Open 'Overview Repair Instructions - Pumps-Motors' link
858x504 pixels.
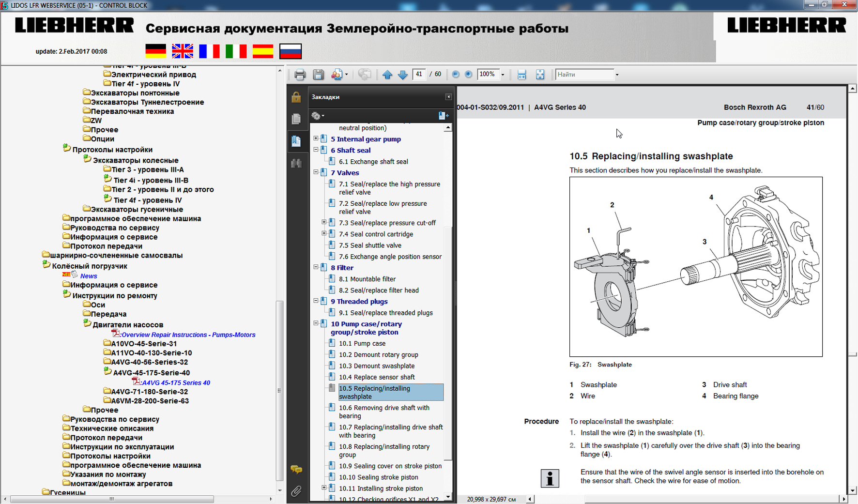click(x=188, y=335)
